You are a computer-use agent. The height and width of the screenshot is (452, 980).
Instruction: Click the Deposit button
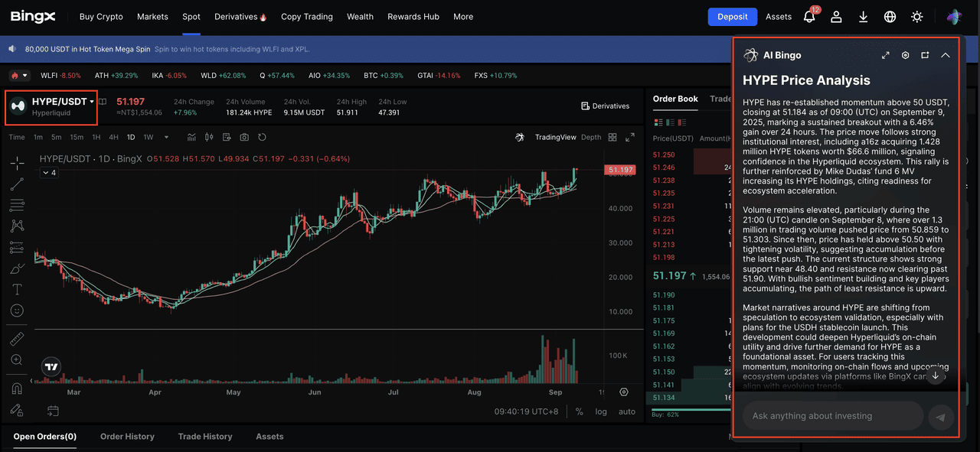tap(732, 17)
